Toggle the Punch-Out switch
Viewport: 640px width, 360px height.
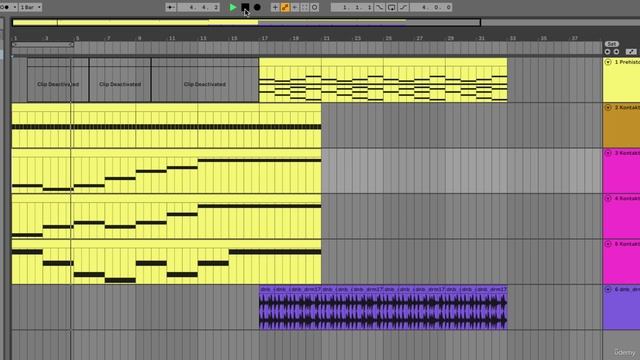click(403, 7)
